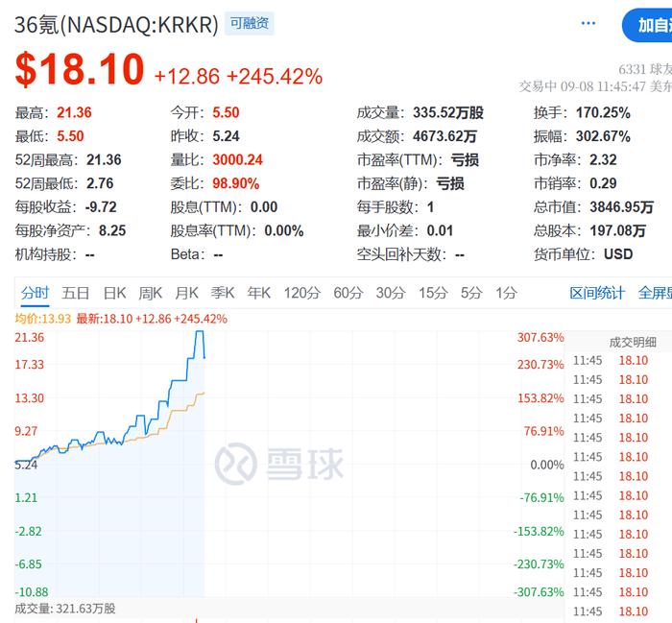Click the chart's peak at 21.36

(200, 331)
